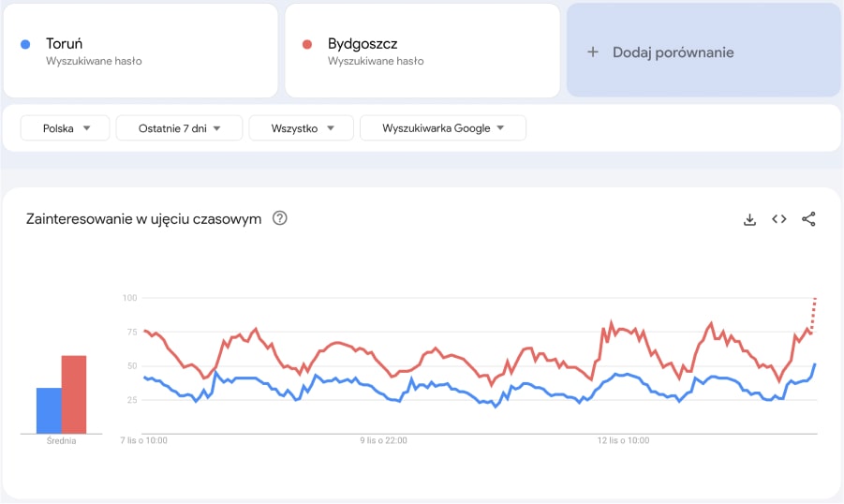Click the red average bar for Bydgoszcz
The width and height of the screenshot is (844, 504).
click(74, 394)
